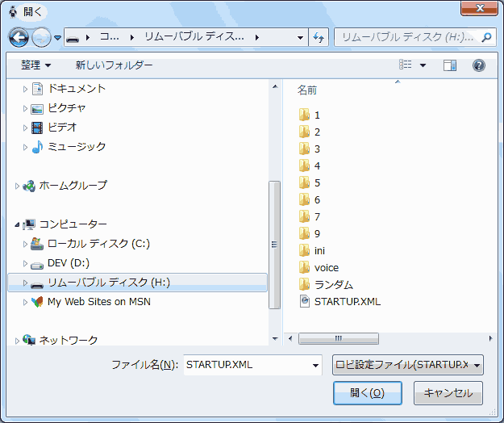Select ピクチャ library in tree
504x423 pixels.
click(x=67, y=108)
